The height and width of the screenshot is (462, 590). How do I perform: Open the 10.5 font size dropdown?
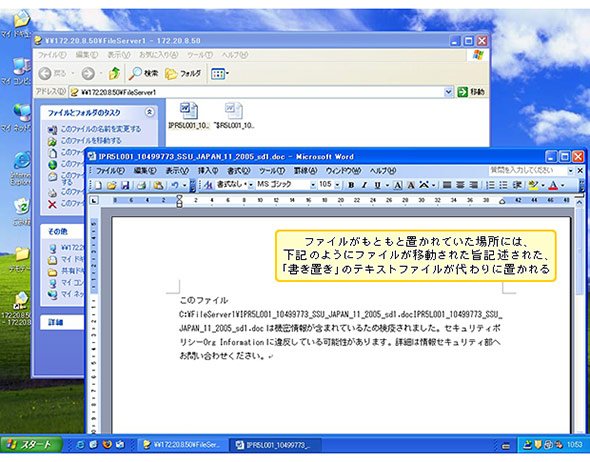[337, 185]
